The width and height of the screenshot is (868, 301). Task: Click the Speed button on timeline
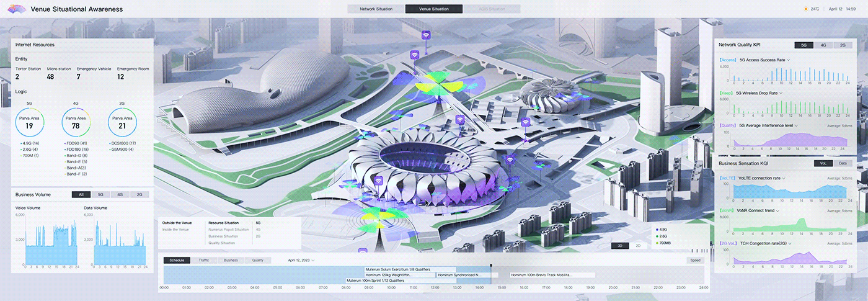[696, 261]
